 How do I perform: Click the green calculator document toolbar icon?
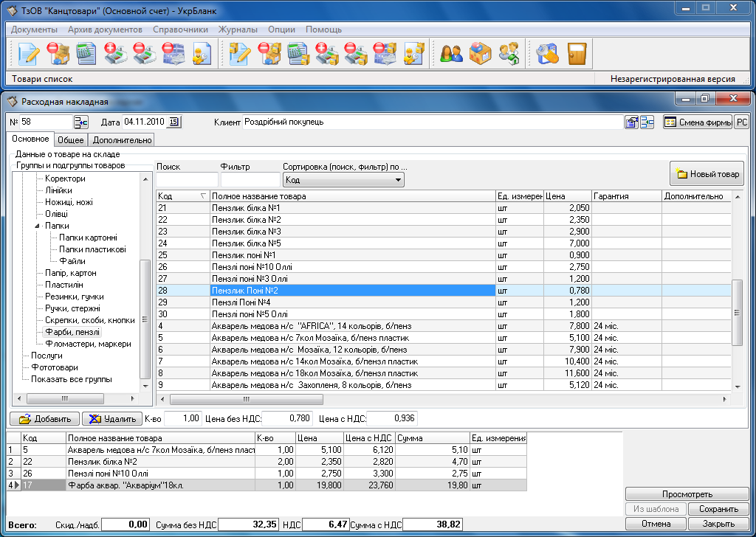click(x=87, y=54)
